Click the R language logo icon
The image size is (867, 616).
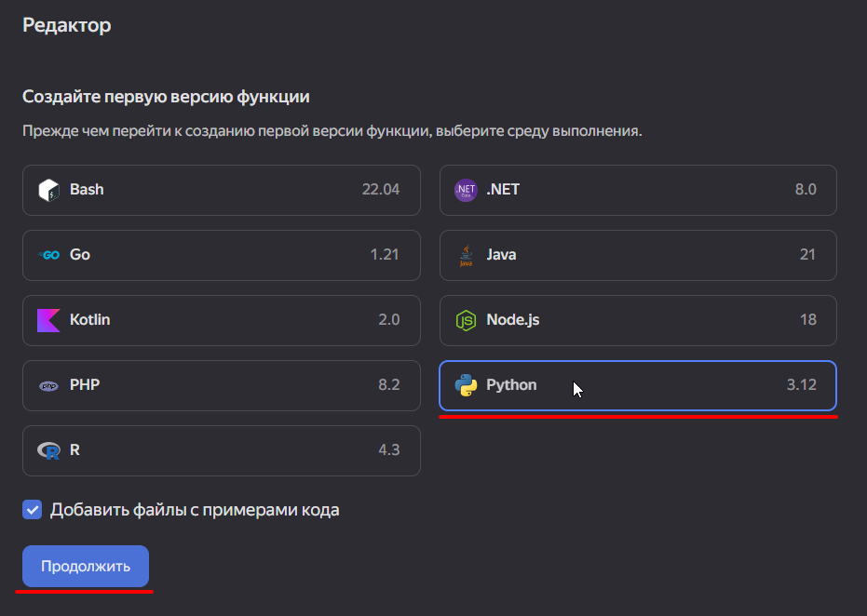click(x=48, y=450)
